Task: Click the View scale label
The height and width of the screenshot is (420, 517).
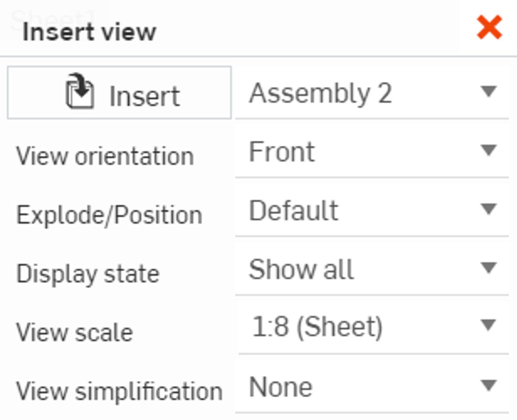Action: click(75, 332)
